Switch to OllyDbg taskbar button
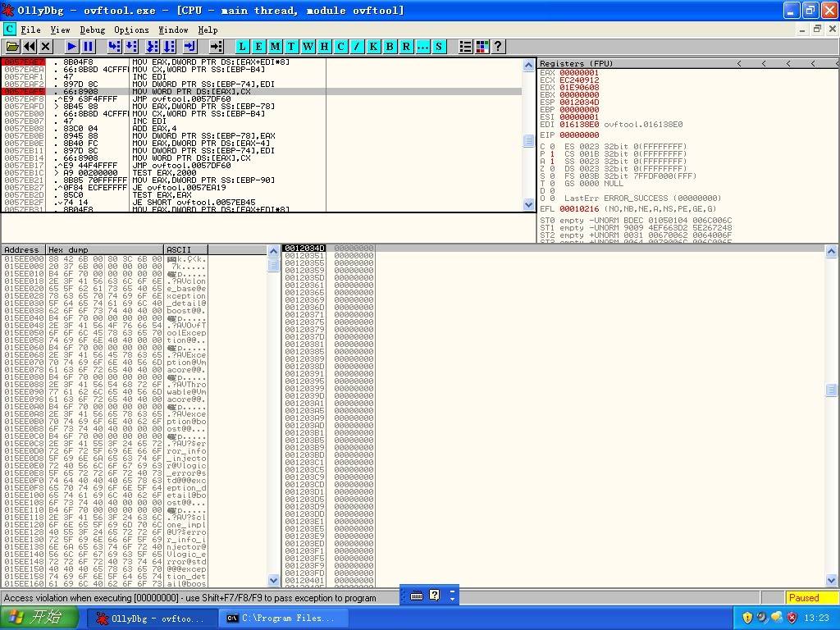Image resolution: width=840 pixels, height=630 pixels. 153,619
